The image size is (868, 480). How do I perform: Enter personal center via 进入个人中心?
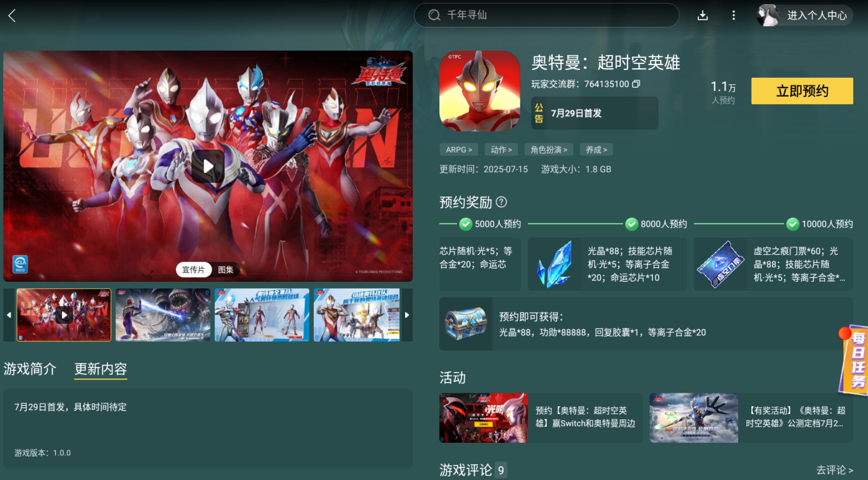click(817, 15)
